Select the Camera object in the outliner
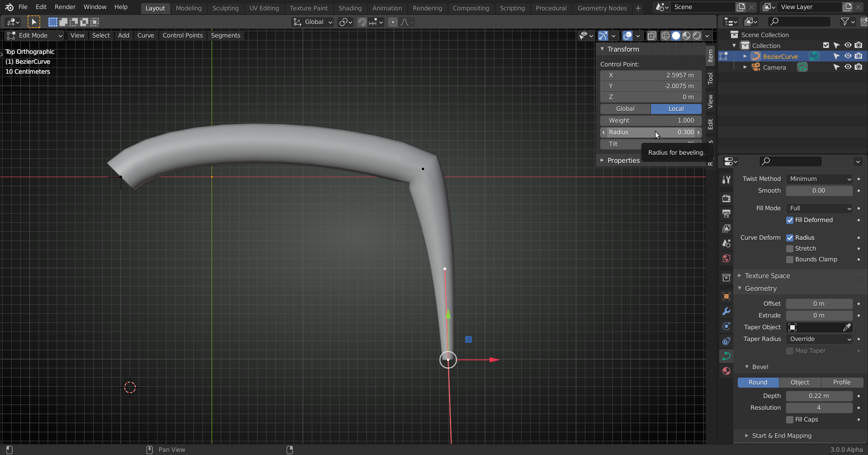The width and height of the screenshot is (868, 455). click(x=774, y=67)
